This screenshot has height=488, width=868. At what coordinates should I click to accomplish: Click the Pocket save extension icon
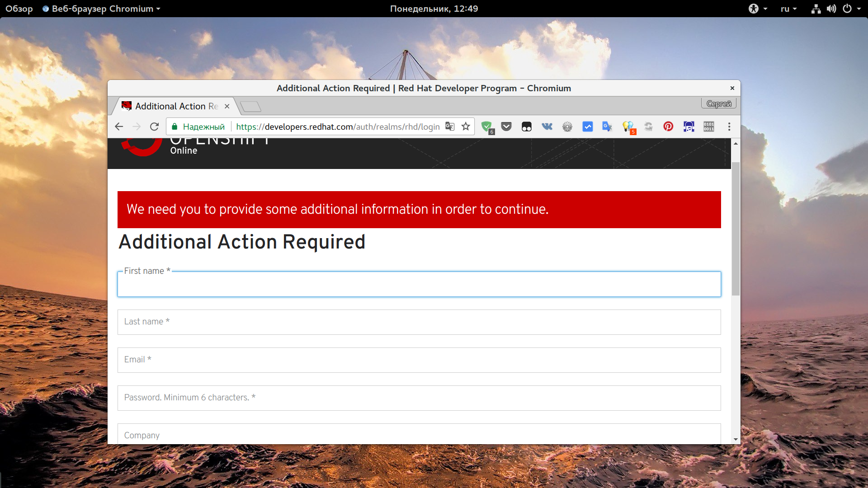coord(506,127)
